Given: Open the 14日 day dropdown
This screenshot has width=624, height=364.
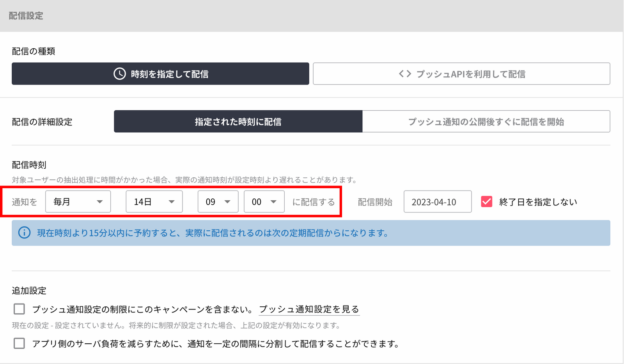Looking at the screenshot, I should tap(154, 201).
